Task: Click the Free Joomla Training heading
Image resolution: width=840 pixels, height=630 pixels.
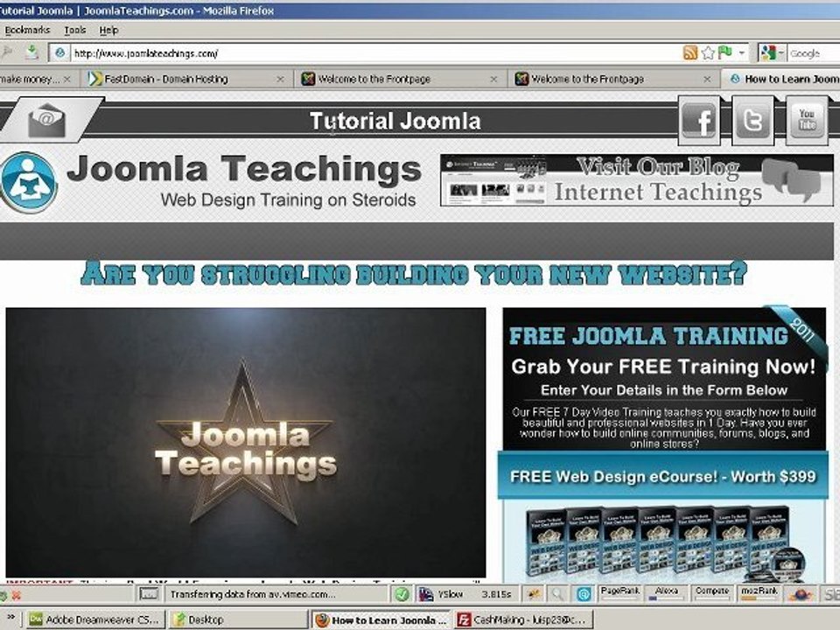Action: tap(648, 336)
